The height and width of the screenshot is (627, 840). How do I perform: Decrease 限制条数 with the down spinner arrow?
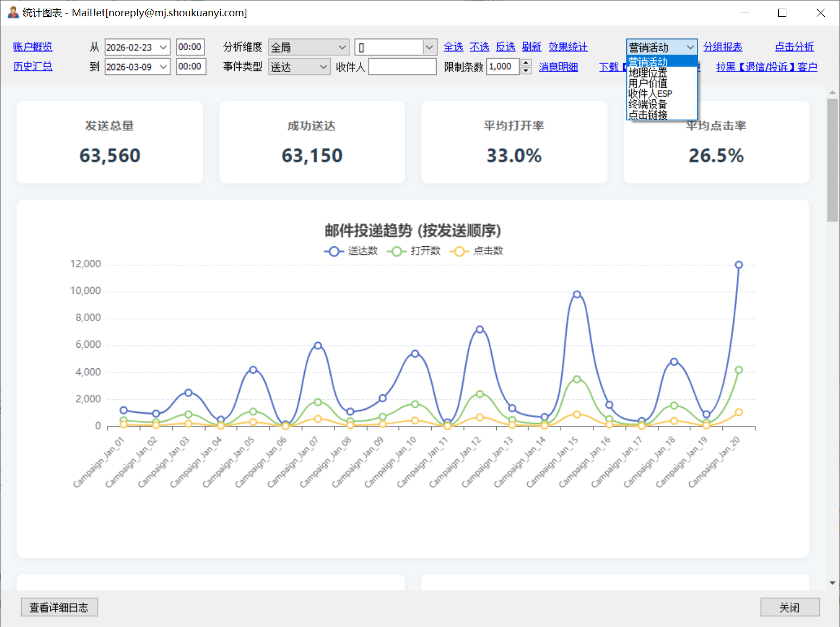(x=525, y=71)
